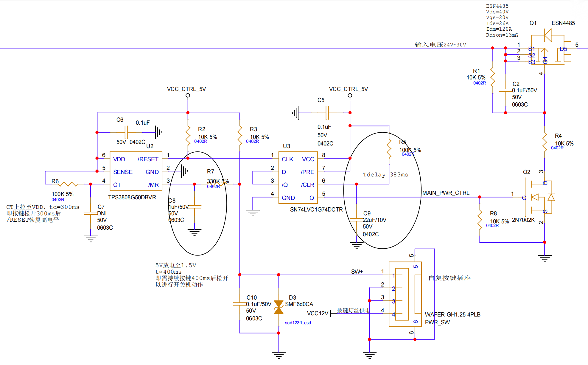The height and width of the screenshot is (365, 588).
Task: Click the ground symbol below U3 GND pin
Action: (x=253, y=212)
